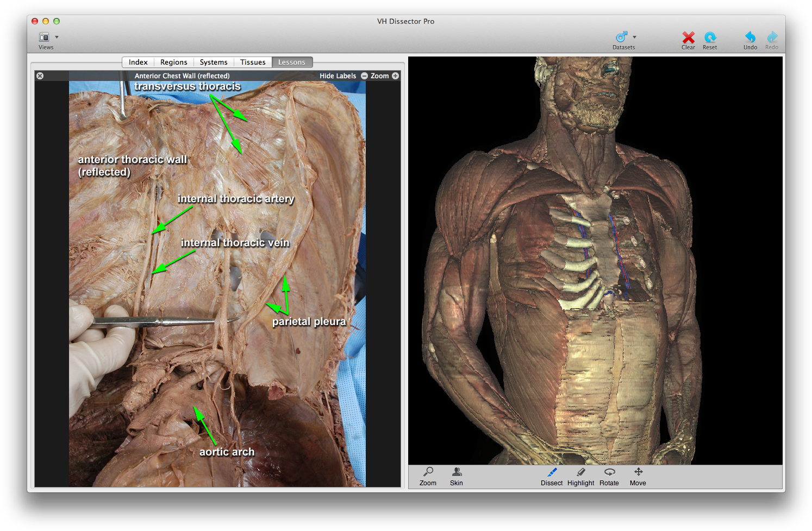812x531 pixels.
Task: Click the Zoom plus control on the lesson image
Action: [x=395, y=76]
